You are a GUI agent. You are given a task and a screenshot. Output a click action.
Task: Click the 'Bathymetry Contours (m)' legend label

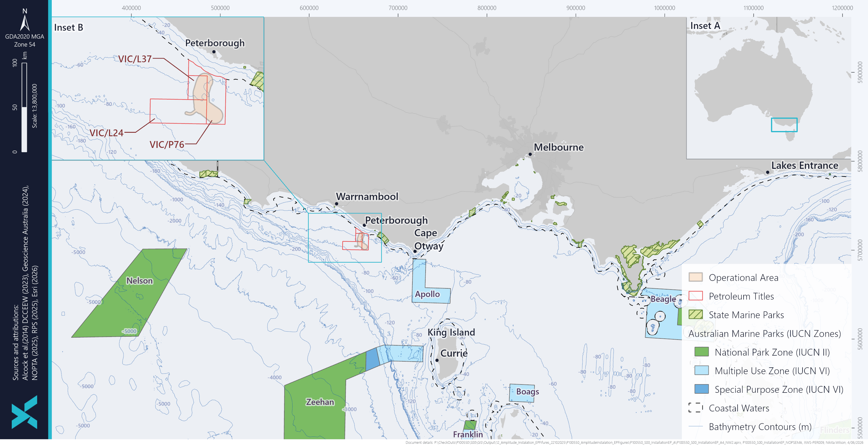760,427
